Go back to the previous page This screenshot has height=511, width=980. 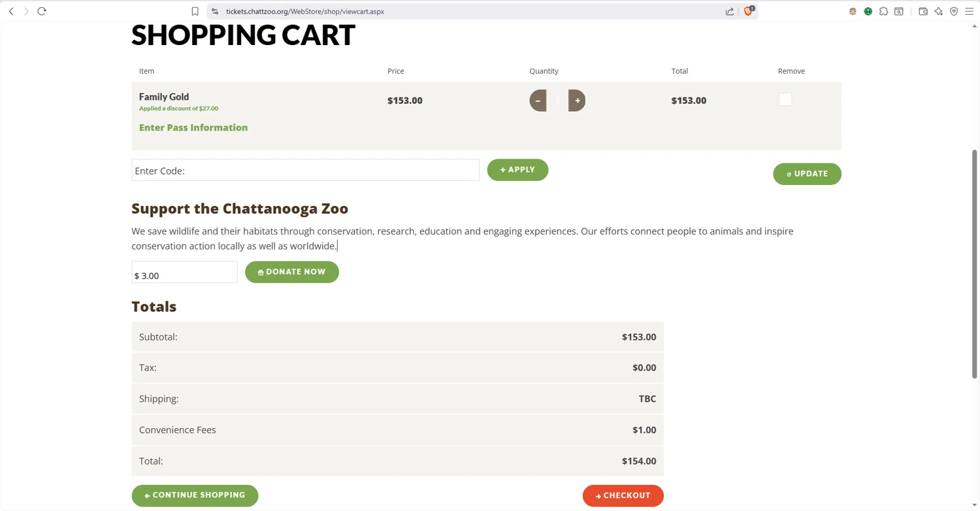point(11,11)
